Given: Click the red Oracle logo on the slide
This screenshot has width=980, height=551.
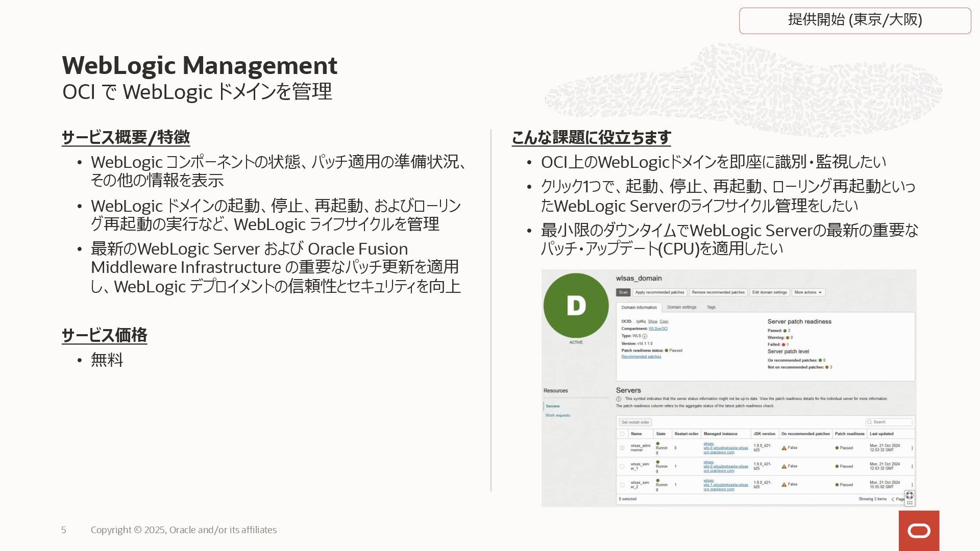Looking at the screenshot, I should pos(919,531).
